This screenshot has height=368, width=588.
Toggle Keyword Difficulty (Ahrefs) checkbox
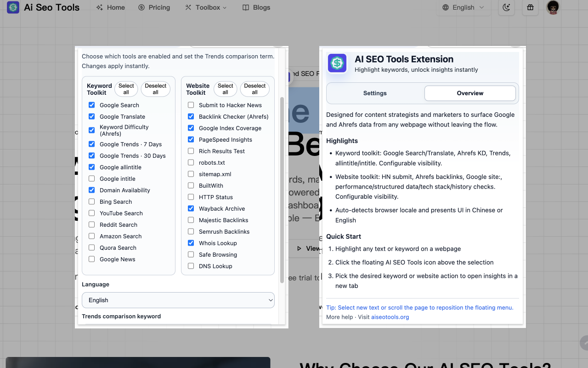(x=92, y=130)
